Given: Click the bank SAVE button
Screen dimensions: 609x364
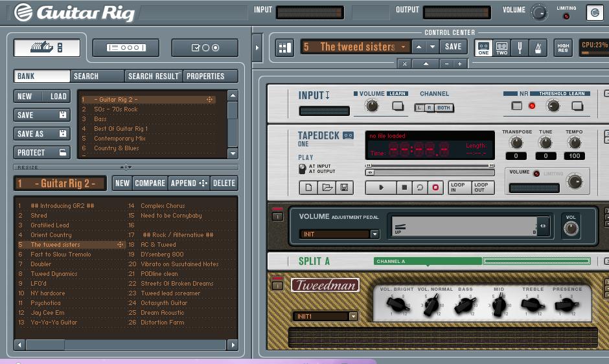Looking at the screenshot, I should pos(42,115).
